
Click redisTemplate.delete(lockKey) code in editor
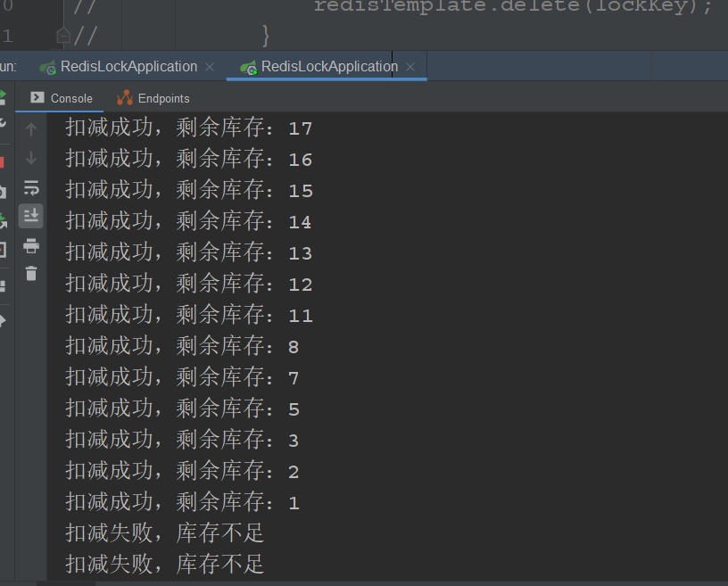click(513, 6)
